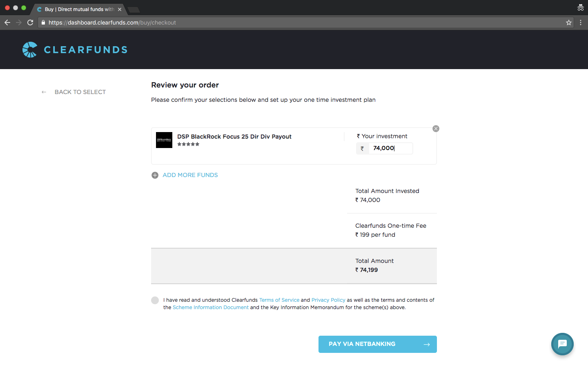The width and height of the screenshot is (588, 368).
Task: Tick the terms agreement checkbox
Action: point(155,300)
